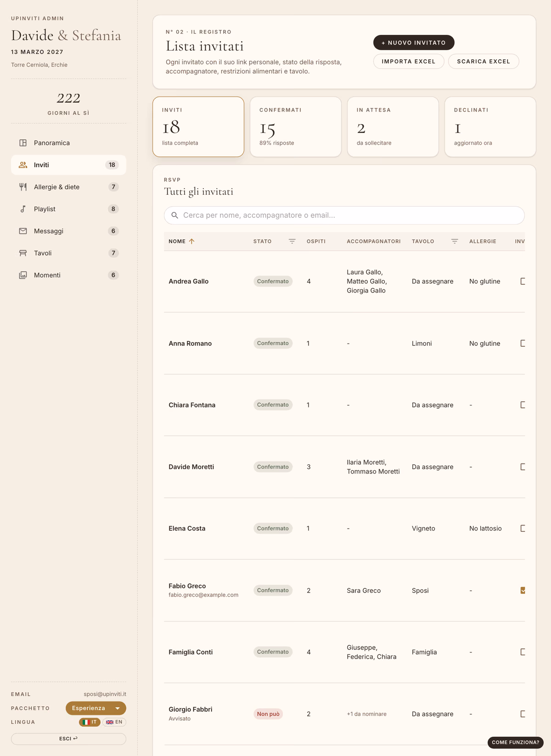The width and height of the screenshot is (551, 756).
Task: Open Playlist music note icon
Action: point(23,209)
